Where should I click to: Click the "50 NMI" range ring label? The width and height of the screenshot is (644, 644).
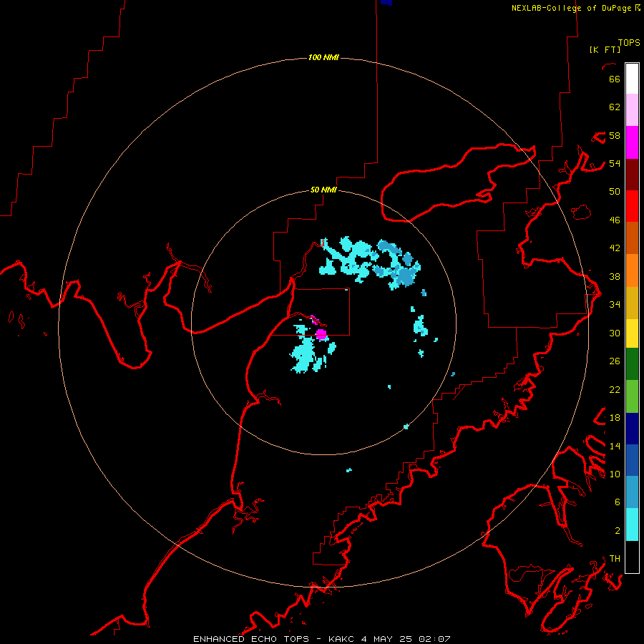(323, 190)
